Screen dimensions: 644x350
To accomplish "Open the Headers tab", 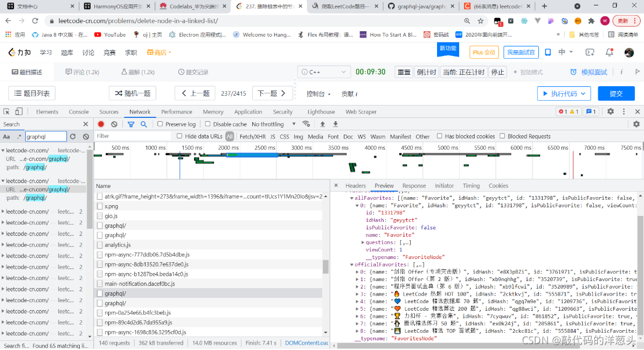I will [x=356, y=185].
